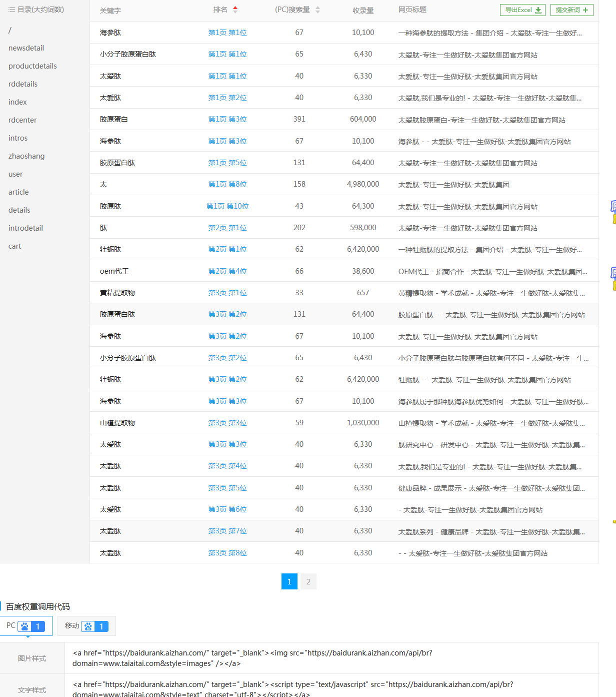Select the root '/' directory entry
The width and height of the screenshot is (616, 697).
coord(10,30)
